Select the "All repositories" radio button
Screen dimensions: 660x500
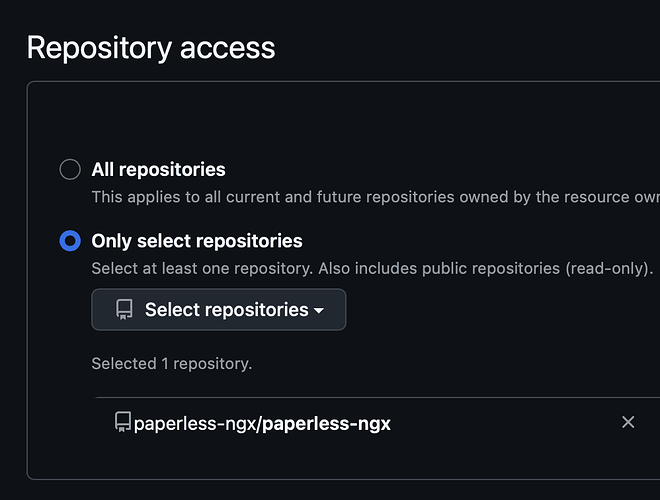click(x=70, y=169)
